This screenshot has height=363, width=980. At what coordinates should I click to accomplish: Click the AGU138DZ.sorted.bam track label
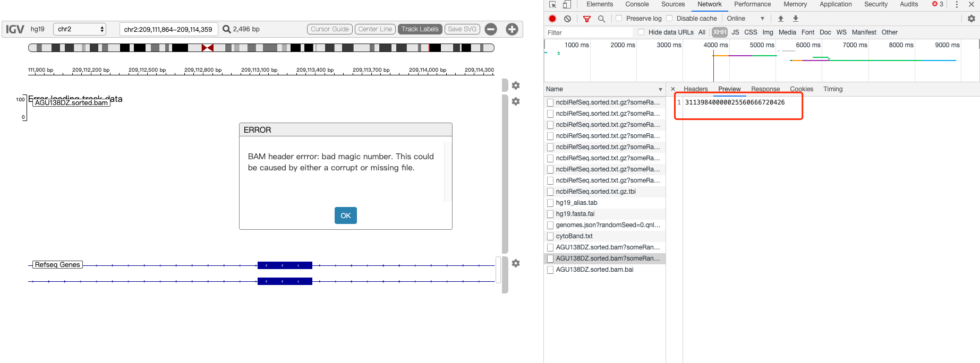pyautogui.click(x=71, y=103)
